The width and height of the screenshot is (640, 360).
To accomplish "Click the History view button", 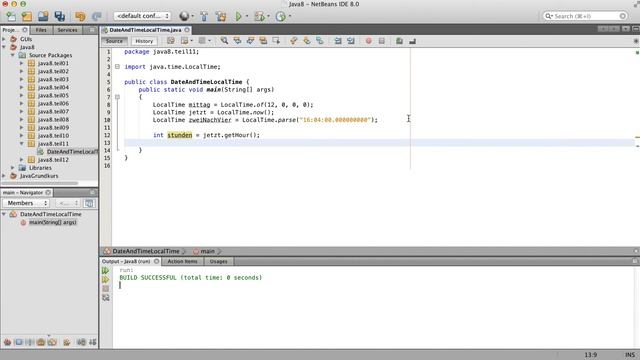I will click(144, 41).
